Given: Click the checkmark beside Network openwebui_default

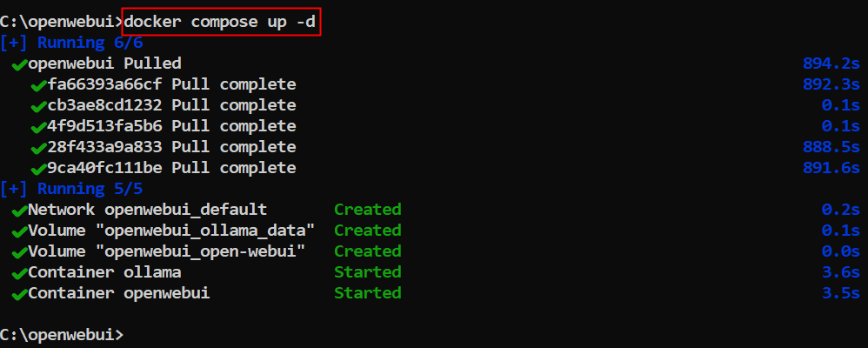Looking at the screenshot, I should tap(17, 211).
